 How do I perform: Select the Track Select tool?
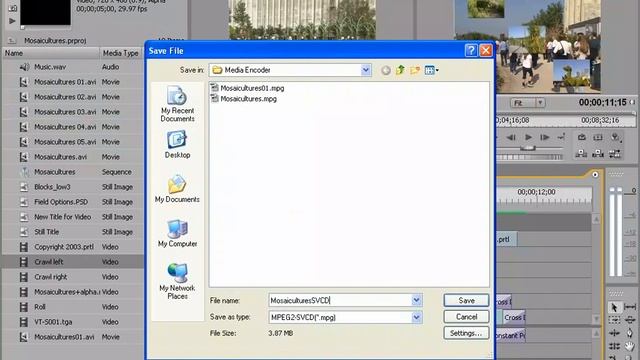(x=614, y=320)
